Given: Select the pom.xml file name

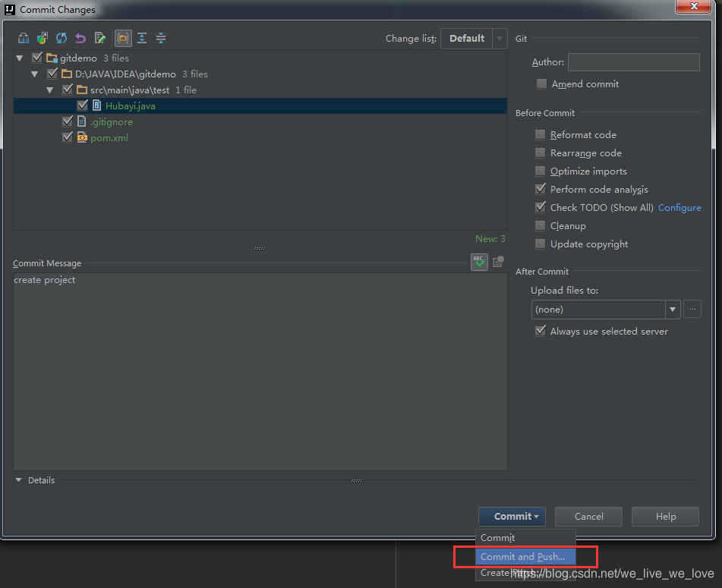Looking at the screenshot, I should (x=109, y=137).
